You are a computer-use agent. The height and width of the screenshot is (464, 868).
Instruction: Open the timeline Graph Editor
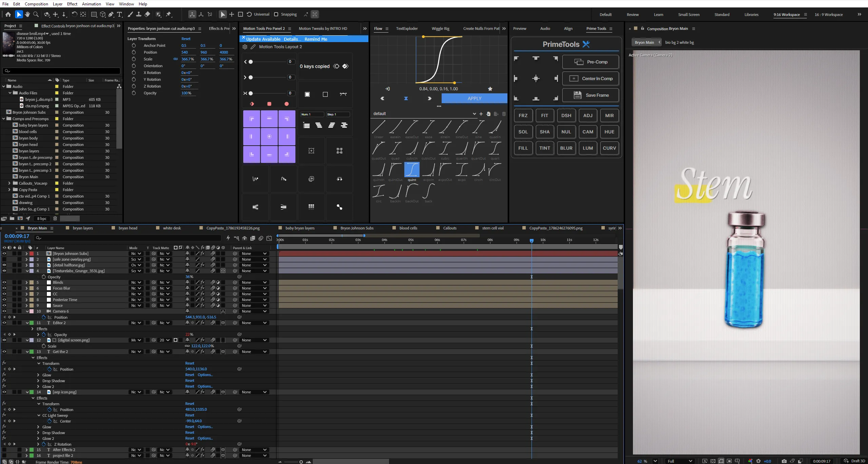[x=269, y=238]
